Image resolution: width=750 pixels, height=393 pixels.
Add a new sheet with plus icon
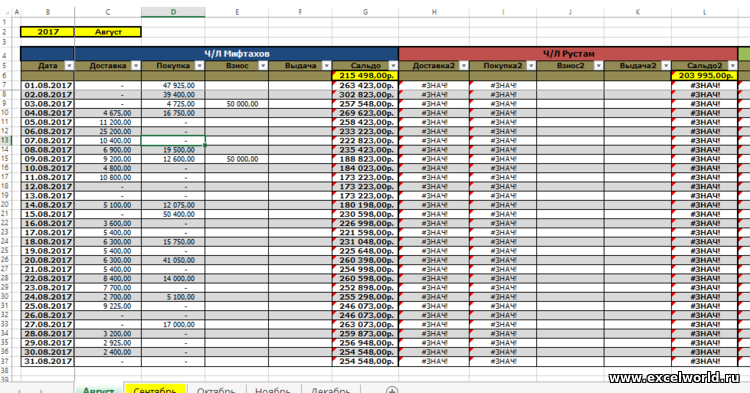[392, 390]
